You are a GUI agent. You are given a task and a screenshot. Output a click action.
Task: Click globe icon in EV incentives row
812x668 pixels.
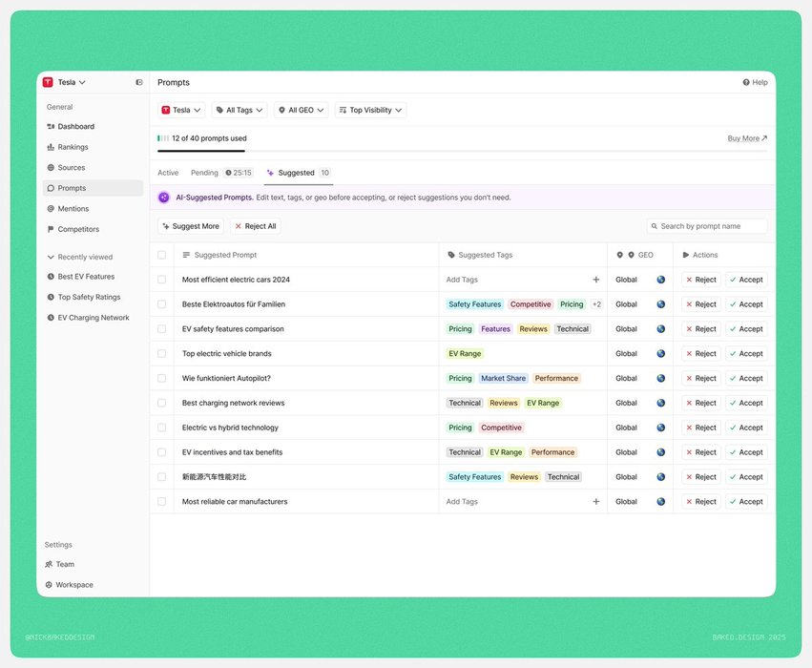point(661,452)
